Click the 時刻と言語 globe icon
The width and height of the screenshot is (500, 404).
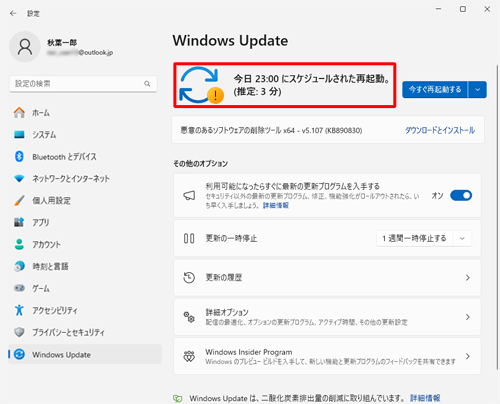tap(19, 266)
